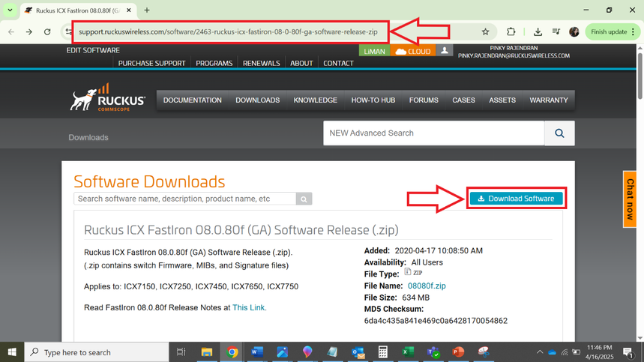Bookmark this page with the star icon
The height and width of the screenshot is (362, 644).
[x=485, y=32]
